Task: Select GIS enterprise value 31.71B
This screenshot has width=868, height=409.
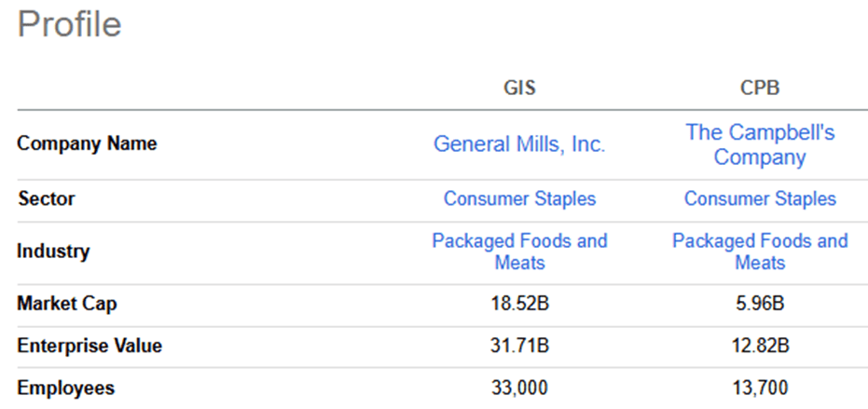Action: (519, 346)
